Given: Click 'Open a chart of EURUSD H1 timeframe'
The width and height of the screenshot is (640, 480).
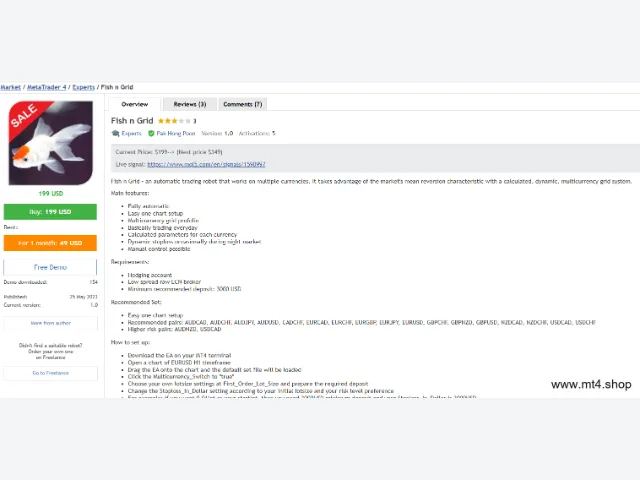Looking at the screenshot, I should (x=179, y=363).
